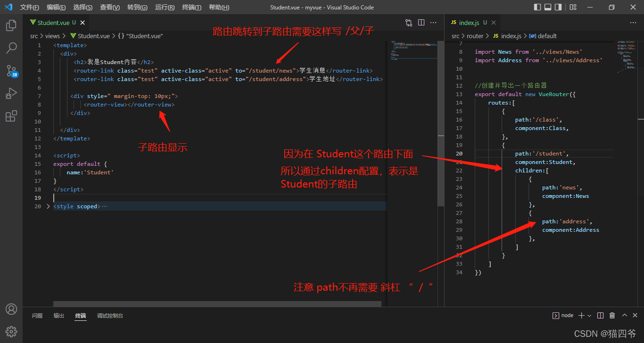The width and height of the screenshot is (644, 343).
Task: Click 'Student.vue' file in left breadcrumb
Action: point(90,36)
